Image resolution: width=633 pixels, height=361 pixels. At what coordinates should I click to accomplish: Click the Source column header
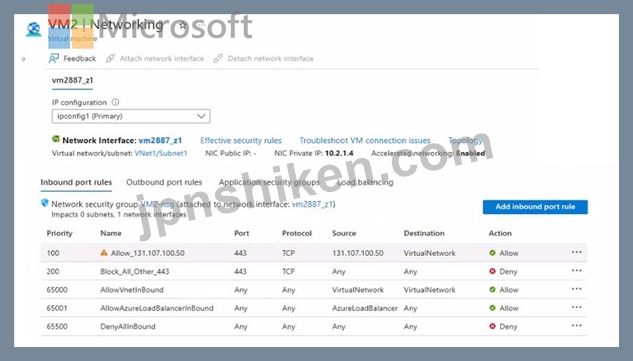click(344, 233)
